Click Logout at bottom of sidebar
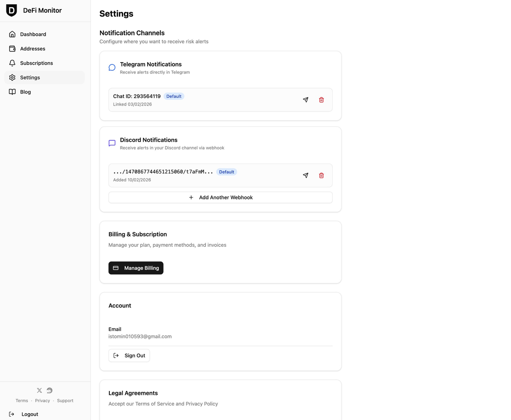 30,414
